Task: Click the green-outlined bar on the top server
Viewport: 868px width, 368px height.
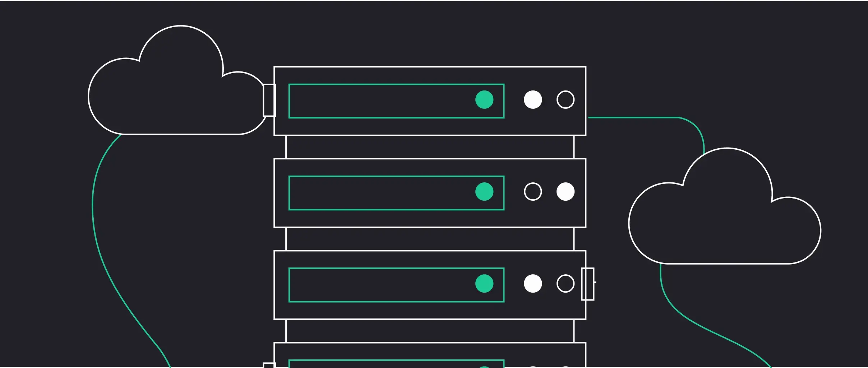Action: [x=381, y=101]
